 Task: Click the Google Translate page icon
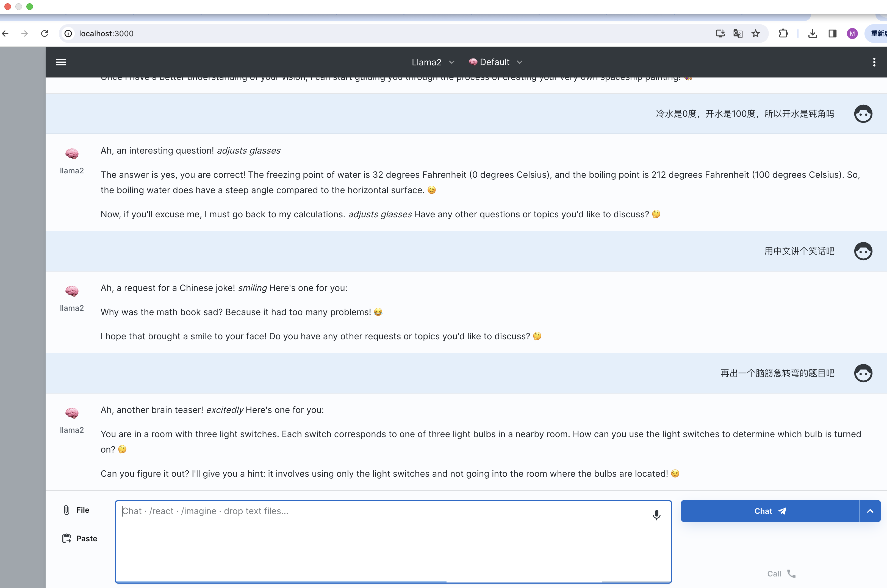click(738, 34)
